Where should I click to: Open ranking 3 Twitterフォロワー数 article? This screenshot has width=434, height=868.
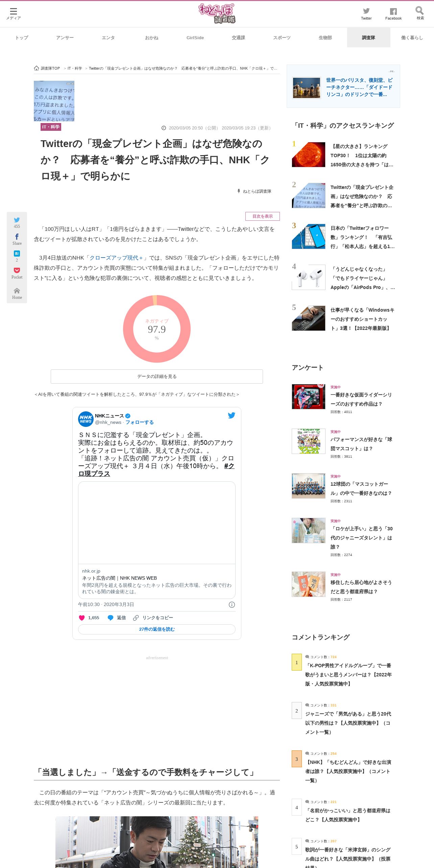362,237
